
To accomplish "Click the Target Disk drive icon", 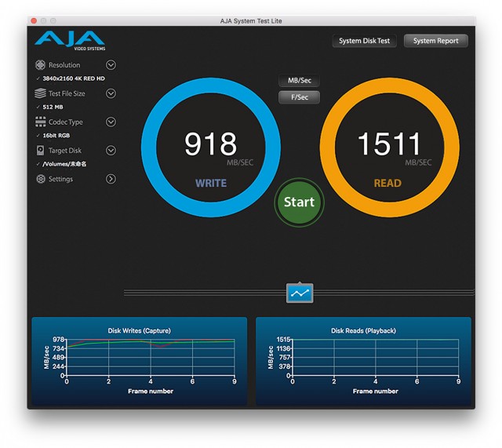I will pyautogui.click(x=40, y=151).
